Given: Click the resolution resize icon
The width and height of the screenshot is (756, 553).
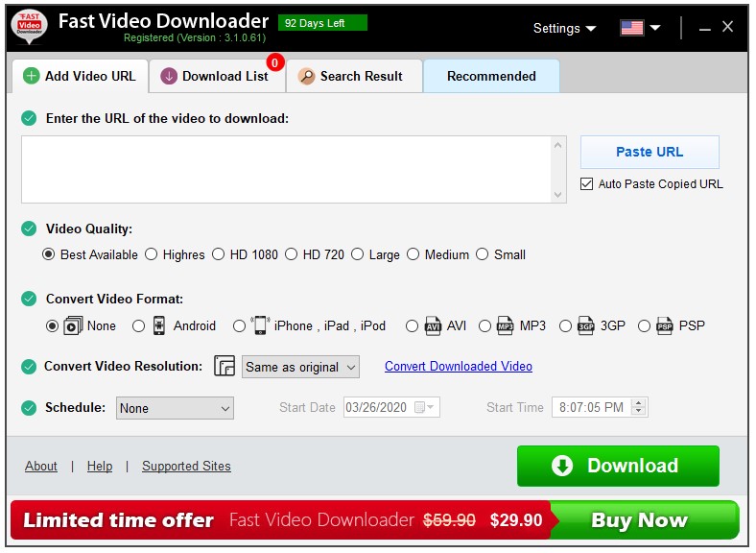Looking at the screenshot, I should [x=224, y=366].
